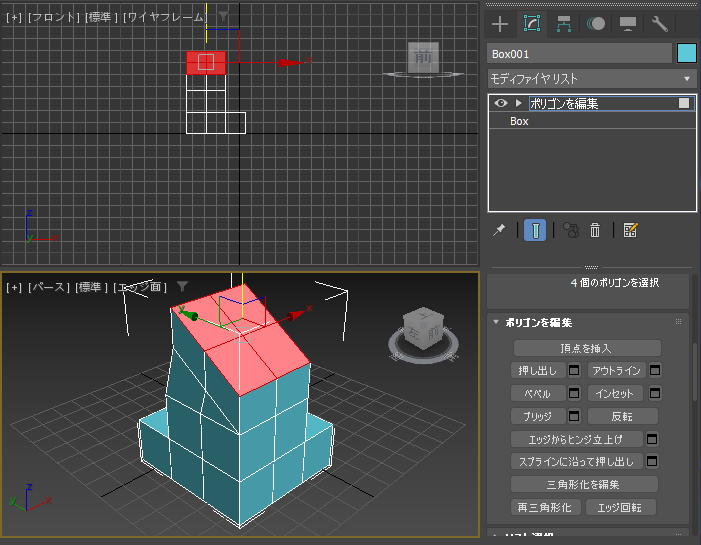This screenshot has width=701, height=545.
Task: Click the インセット button
Action: pyautogui.click(x=615, y=393)
